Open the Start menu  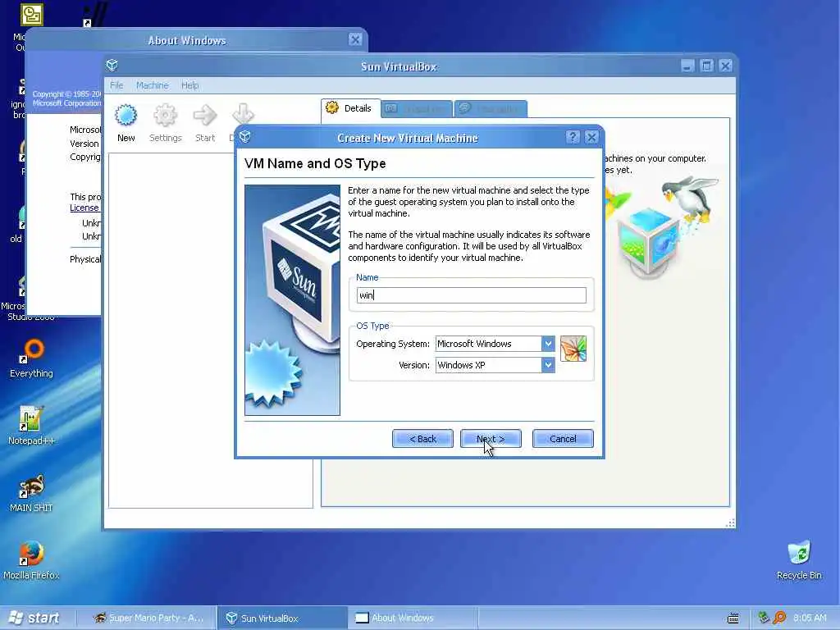pos(35,619)
